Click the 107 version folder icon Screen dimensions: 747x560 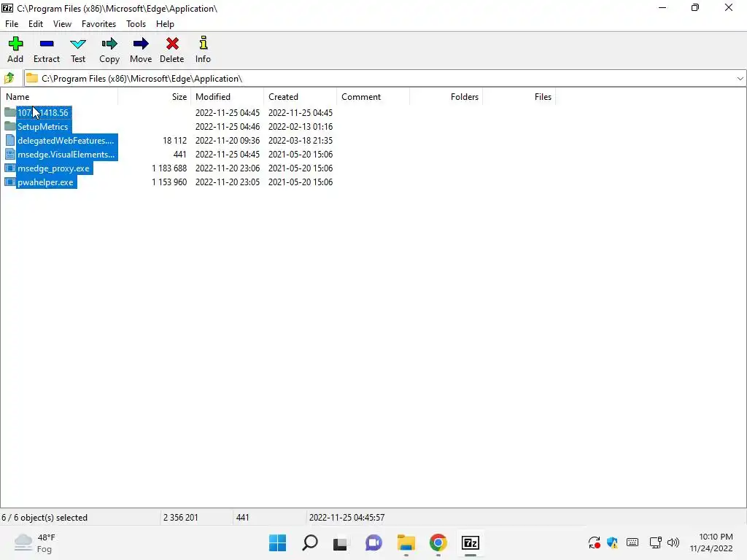pyautogui.click(x=10, y=112)
